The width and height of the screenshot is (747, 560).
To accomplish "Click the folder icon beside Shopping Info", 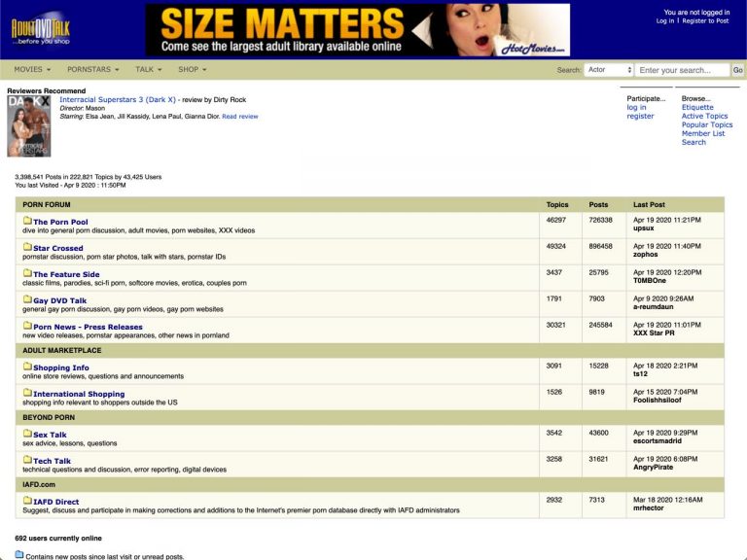I will pos(27,367).
